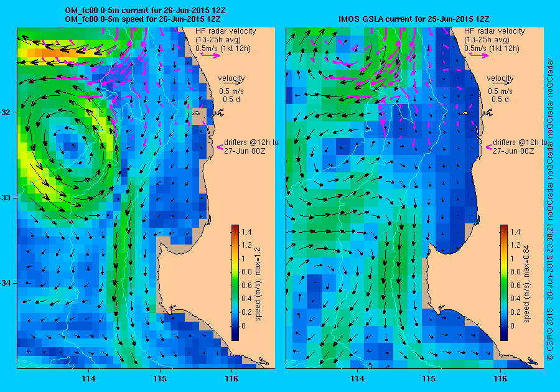This screenshot has width=560, height=392.
Task: Click the left map '0.5 m/s' velocity label
Action: [x=231, y=91]
